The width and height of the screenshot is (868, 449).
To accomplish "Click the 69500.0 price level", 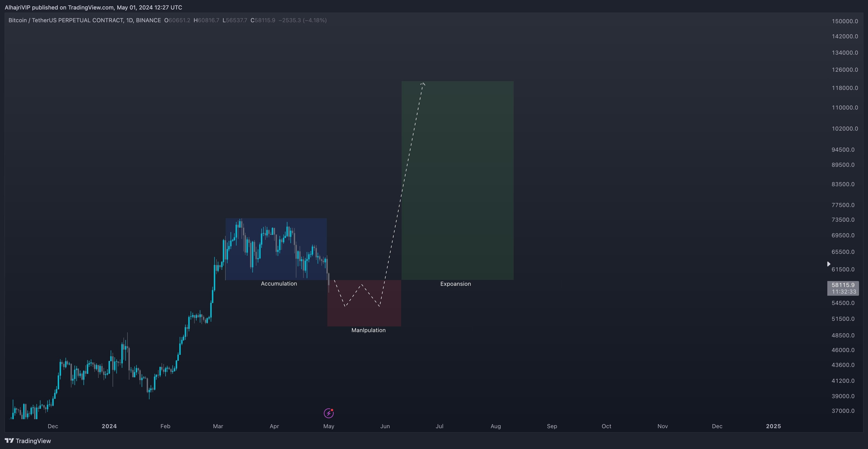I will 843,235.
